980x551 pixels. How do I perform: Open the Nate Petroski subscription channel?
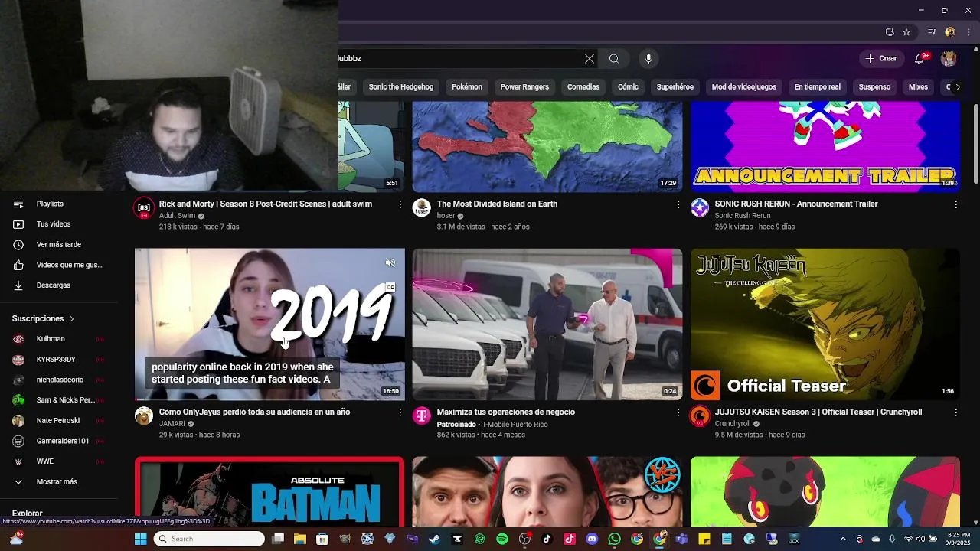59,421
